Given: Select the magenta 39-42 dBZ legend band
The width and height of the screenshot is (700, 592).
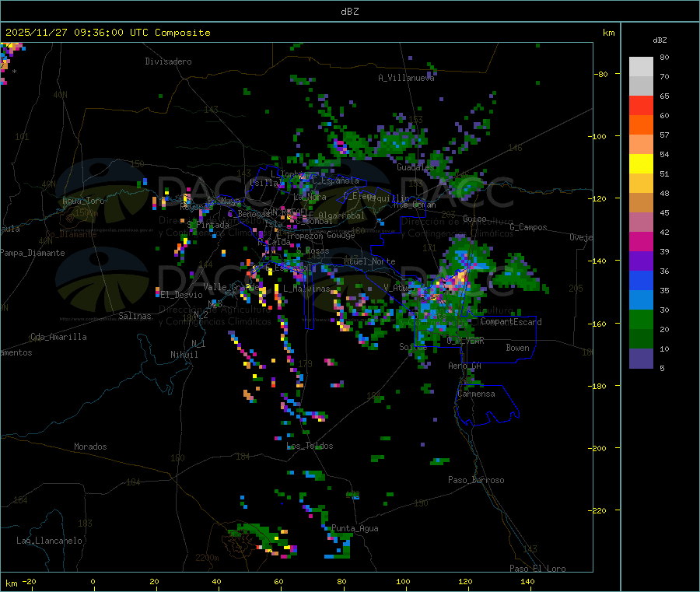Looking at the screenshot, I should 641,241.
